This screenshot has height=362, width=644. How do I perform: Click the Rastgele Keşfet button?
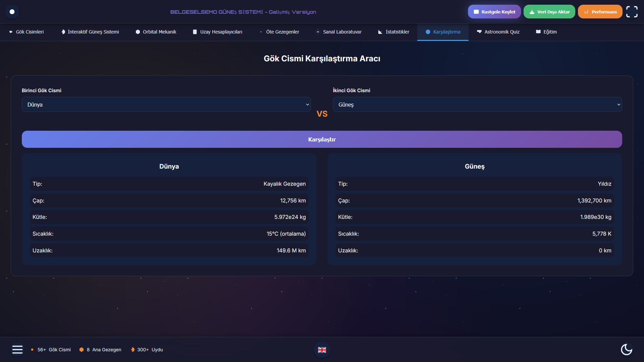tap(494, 12)
